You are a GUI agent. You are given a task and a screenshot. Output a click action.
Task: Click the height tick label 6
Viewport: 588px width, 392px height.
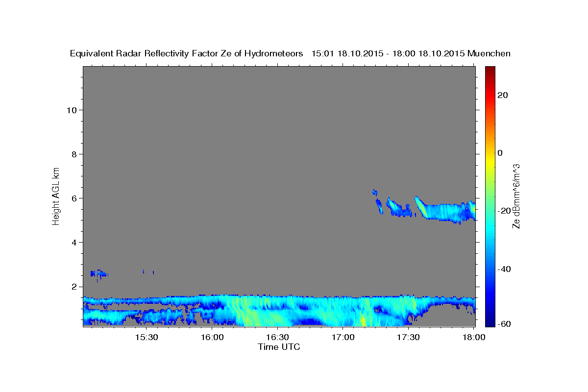coord(74,198)
